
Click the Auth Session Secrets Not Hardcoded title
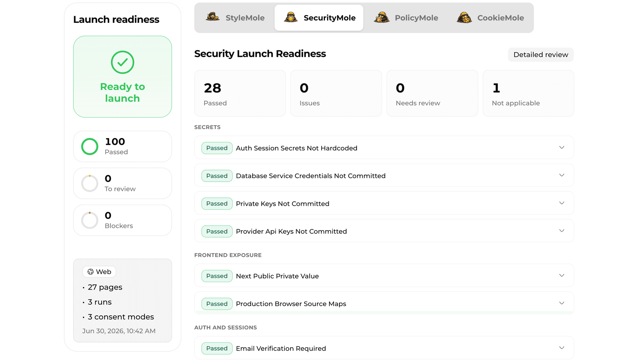pos(297,148)
